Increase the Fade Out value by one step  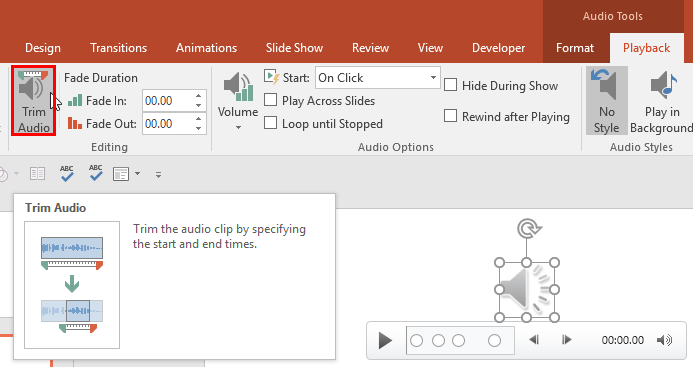click(199, 119)
